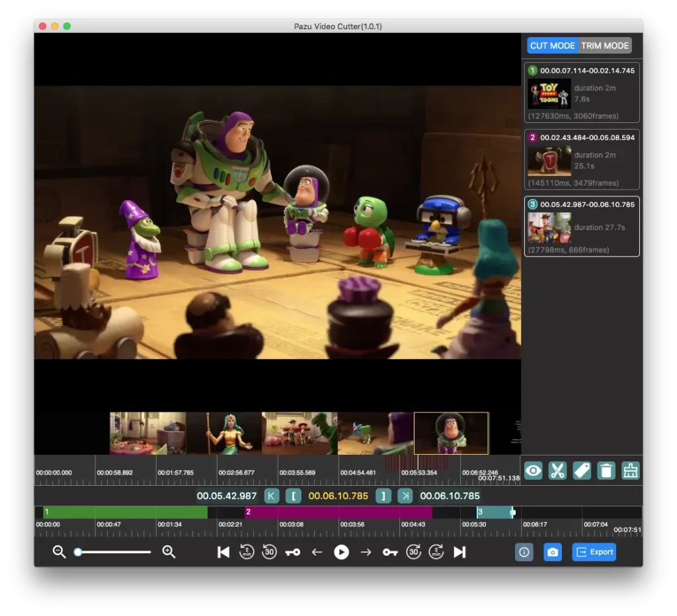This screenshot has width=677, height=616.
Task: Click the Export button
Action: click(594, 552)
